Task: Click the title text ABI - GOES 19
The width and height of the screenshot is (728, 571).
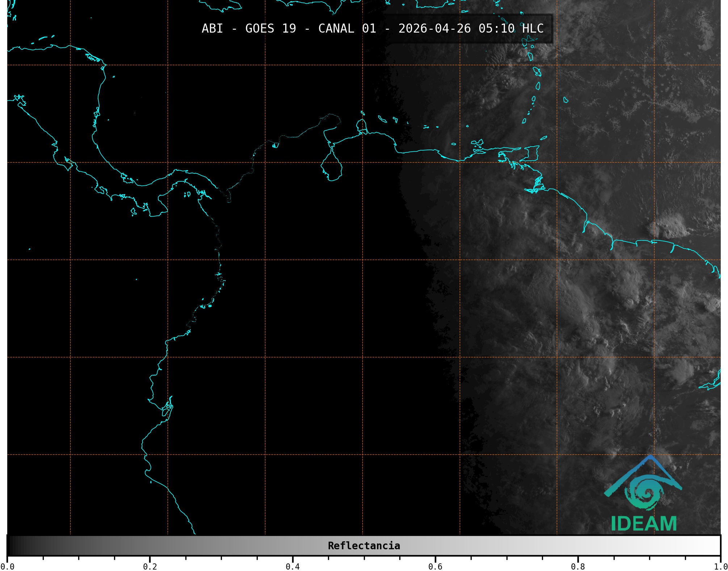Action: pos(249,29)
